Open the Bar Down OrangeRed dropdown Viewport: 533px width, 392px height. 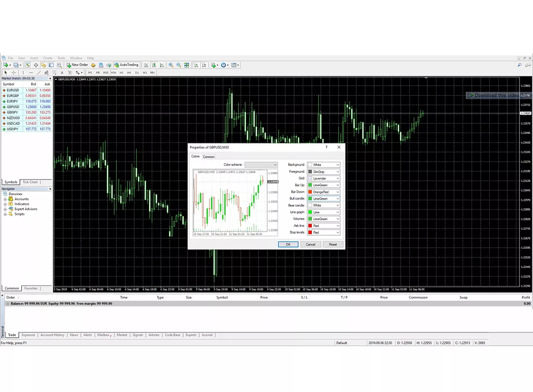(324, 192)
